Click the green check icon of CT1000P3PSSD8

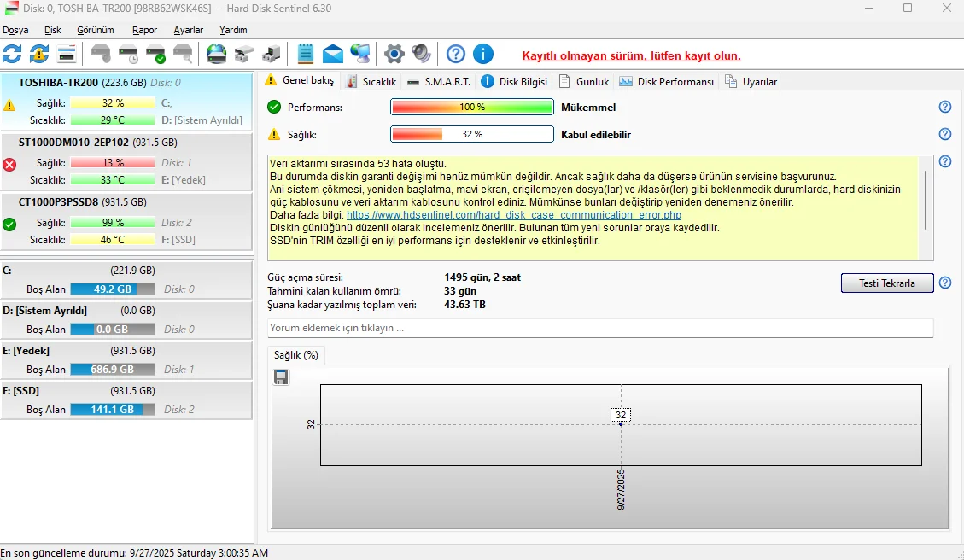point(9,224)
